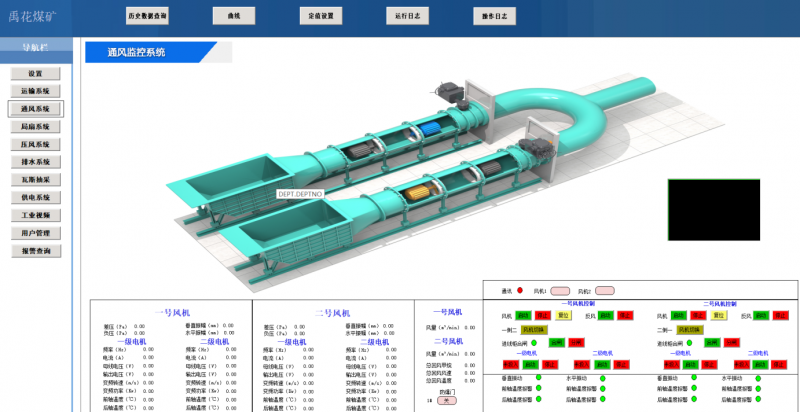Open the 曲线 page

click(x=233, y=17)
